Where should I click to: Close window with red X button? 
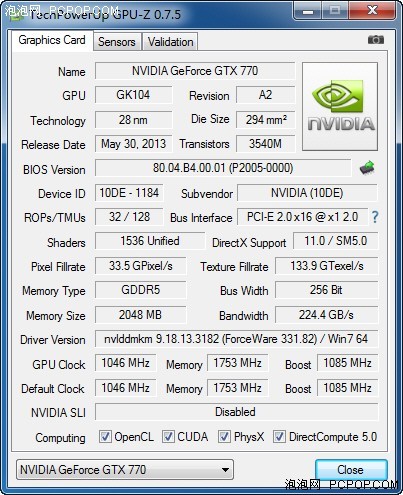[372, 11]
